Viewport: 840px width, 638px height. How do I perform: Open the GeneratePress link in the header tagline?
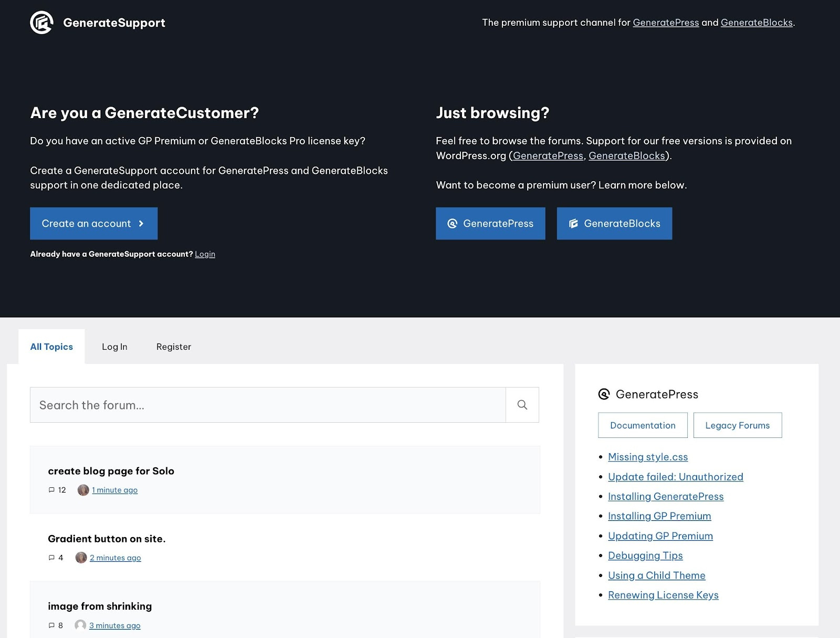(666, 23)
